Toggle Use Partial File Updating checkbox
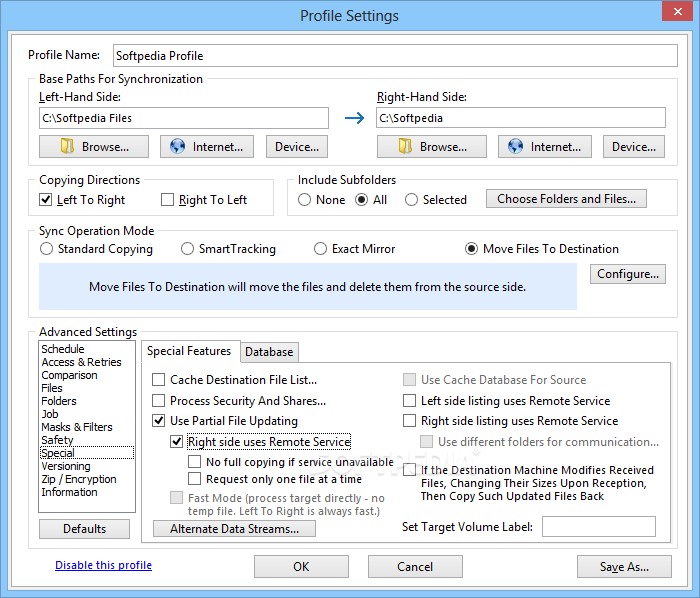700x598 pixels. (158, 420)
